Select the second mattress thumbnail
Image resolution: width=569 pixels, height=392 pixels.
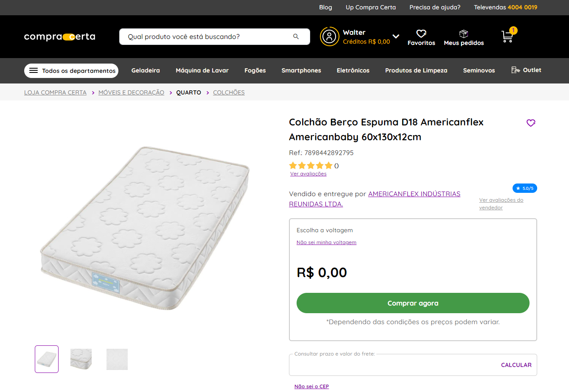[81, 359]
